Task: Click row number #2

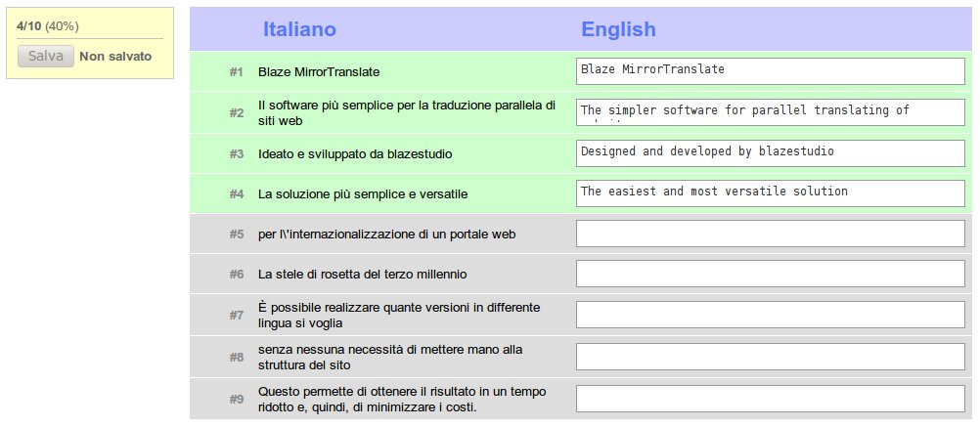Action: pos(236,113)
